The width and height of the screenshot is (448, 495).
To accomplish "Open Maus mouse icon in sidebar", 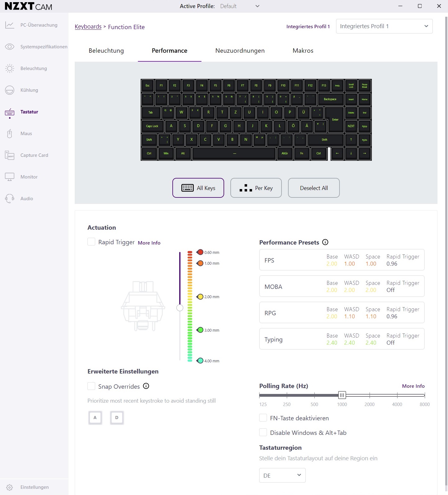I will point(10,134).
